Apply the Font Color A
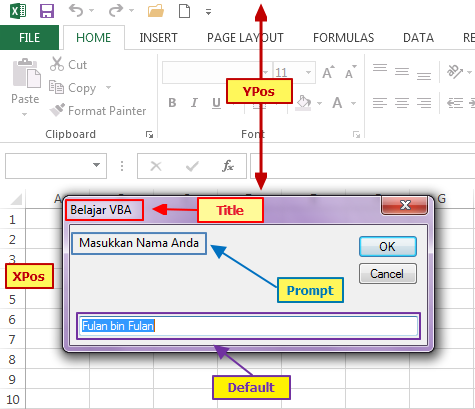Screen dimensions: 475x409 [337, 103]
